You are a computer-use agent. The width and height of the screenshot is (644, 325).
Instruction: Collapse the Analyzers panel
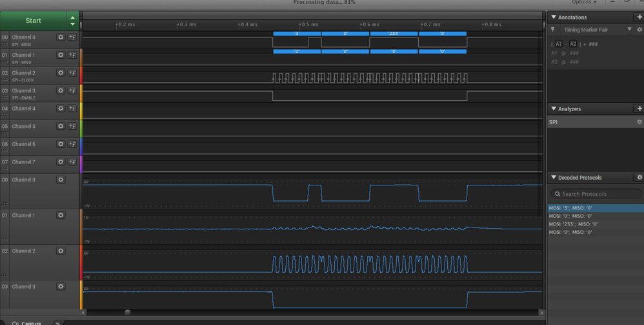pyautogui.click(x=553, y=109)
